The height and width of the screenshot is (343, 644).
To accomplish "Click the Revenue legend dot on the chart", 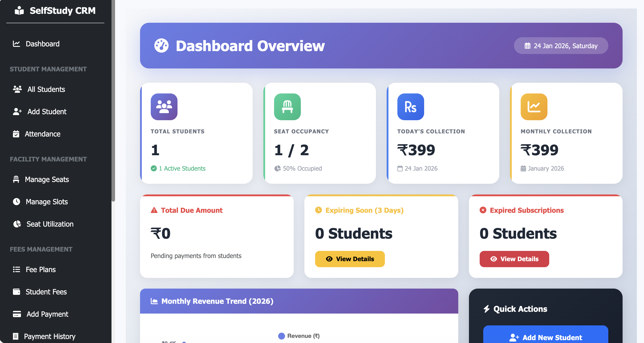I will click(x=281, y=336).
